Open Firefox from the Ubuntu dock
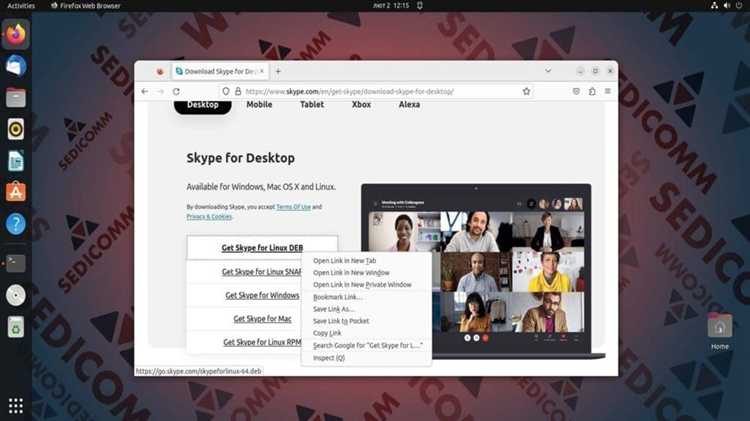750x421 pixels. pyautogui.click(x=16, y=34)
